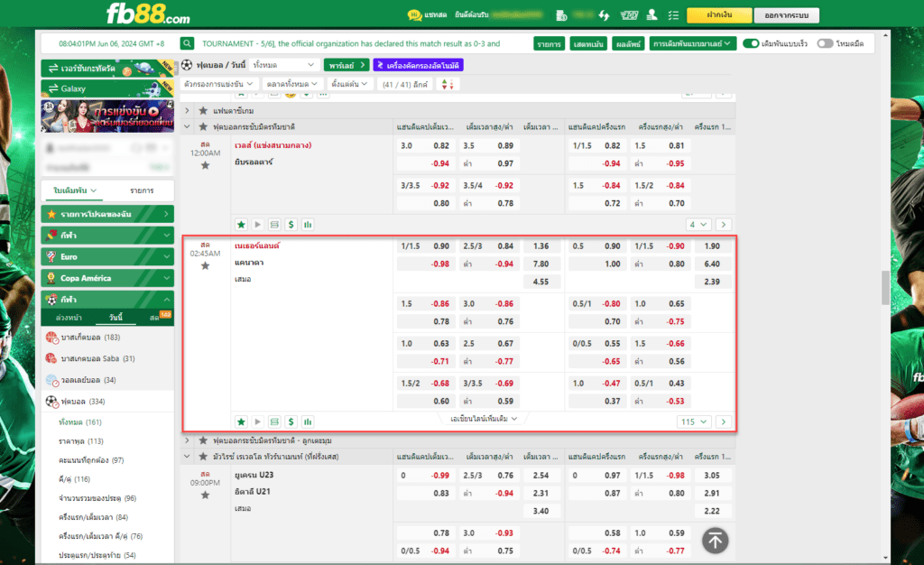The width and height of the screenshot is (924, 565).
Task: Toggle the เดิมพันแบบเร็ว quick bet switch
Action: pos(750,43)
